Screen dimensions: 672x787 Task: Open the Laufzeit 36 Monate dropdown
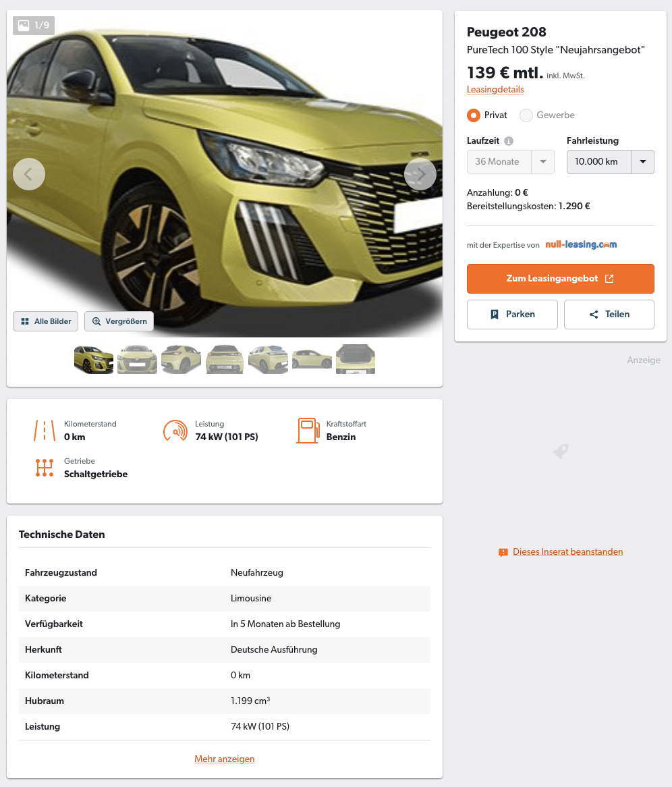(x=510, y=162)
